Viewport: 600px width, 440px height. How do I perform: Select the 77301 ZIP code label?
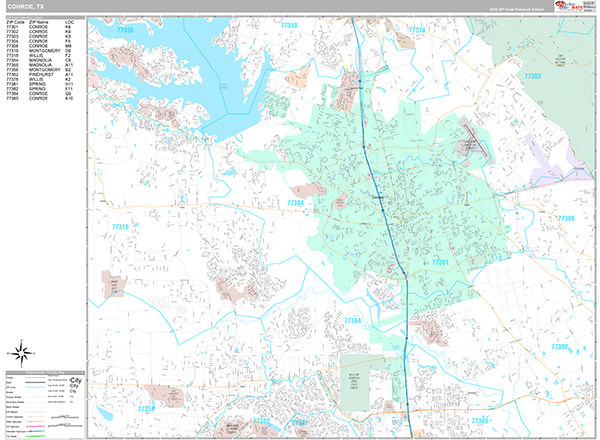440,262
